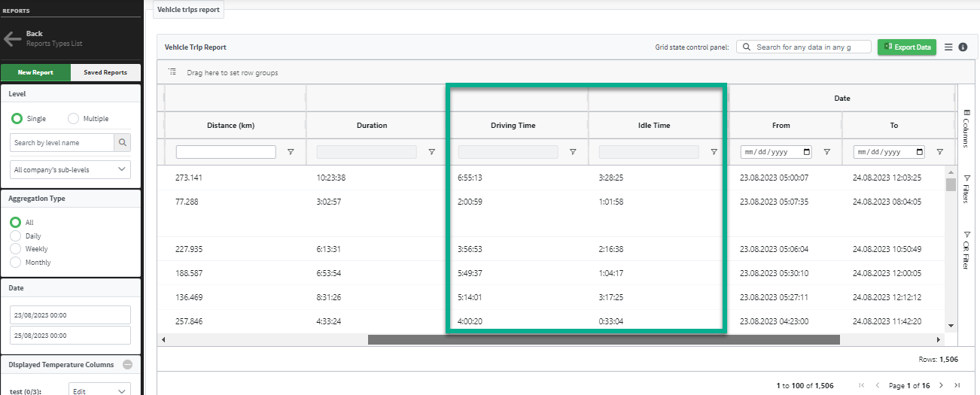
Task: Click the To filter mm/dd/yyyy field
Action: tap(890, 152)
